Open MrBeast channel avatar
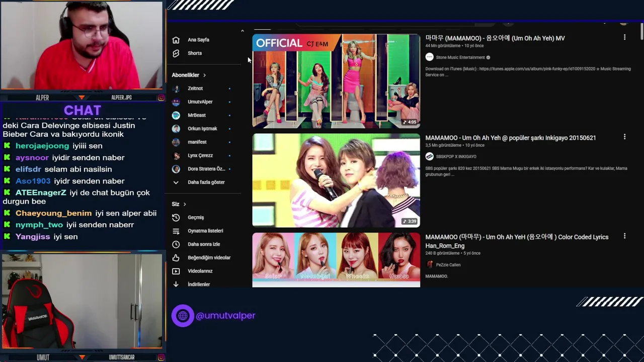This screenshot has width=644, height=362. pos(176,115)
